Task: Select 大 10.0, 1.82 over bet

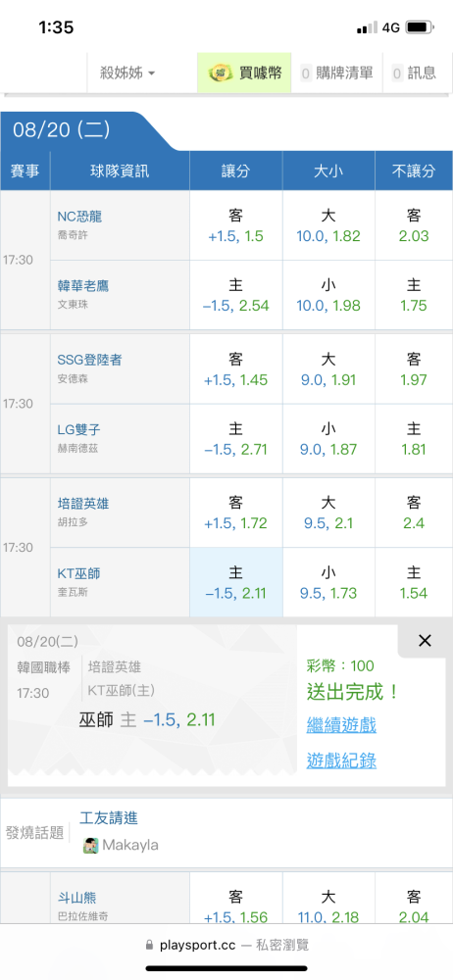Action: click(328, 225)
